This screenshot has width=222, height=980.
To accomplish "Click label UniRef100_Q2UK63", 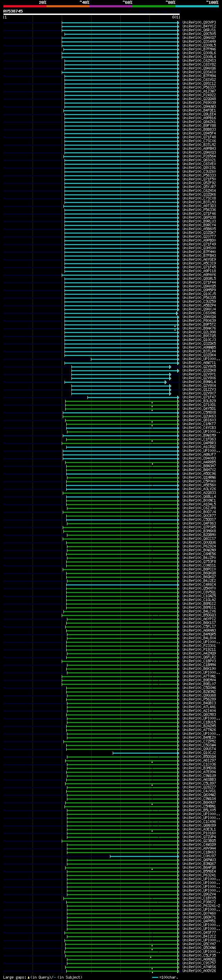I will tap(199, 416).
